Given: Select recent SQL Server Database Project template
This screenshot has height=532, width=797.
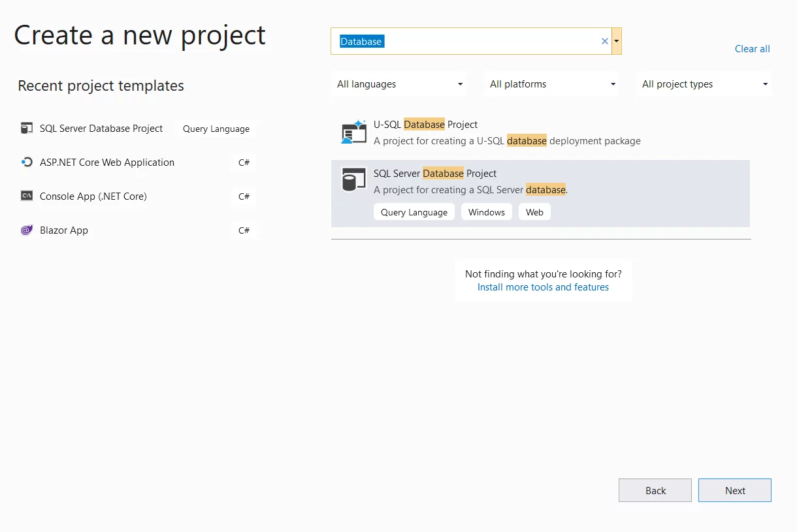Looking at the screenshot, I should coord(101,129).
